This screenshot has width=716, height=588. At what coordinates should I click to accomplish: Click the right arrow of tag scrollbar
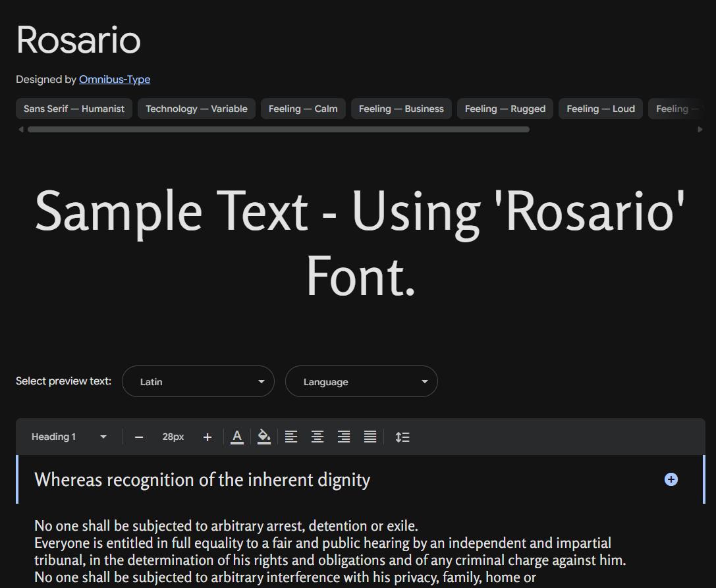[x=700, y=130]
